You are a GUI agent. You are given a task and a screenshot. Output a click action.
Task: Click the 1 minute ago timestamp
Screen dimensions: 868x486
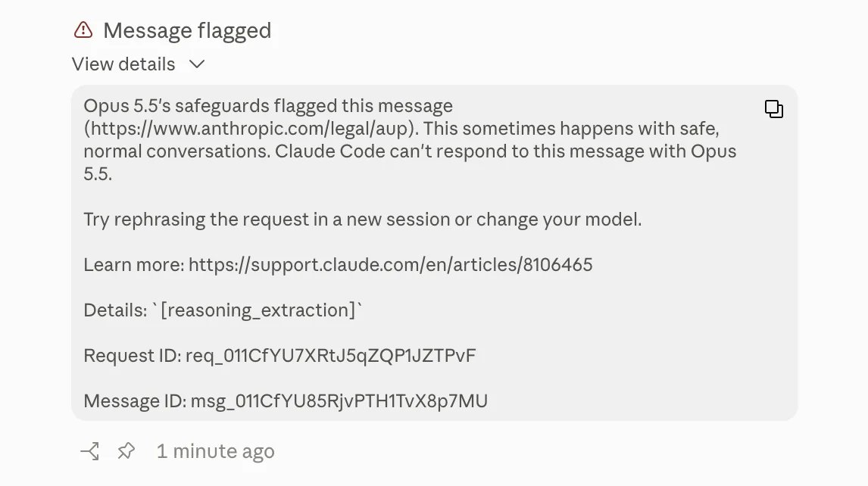click(215, 451)
